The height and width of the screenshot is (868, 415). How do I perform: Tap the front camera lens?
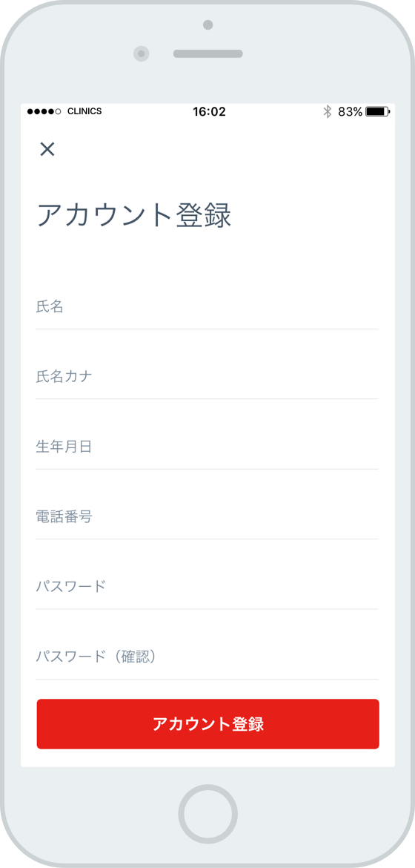[142, 53]
